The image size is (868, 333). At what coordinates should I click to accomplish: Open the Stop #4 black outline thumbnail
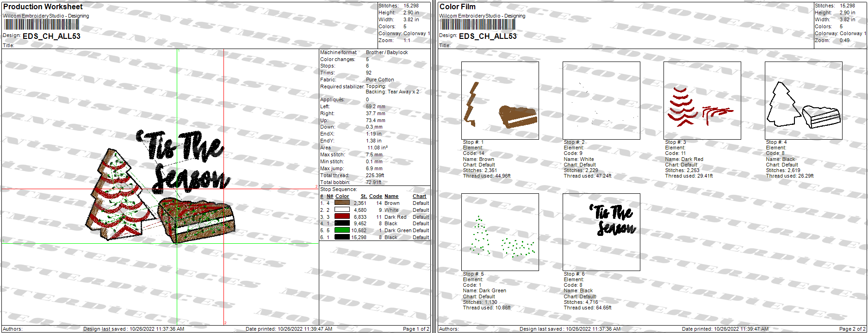point(803,101)
